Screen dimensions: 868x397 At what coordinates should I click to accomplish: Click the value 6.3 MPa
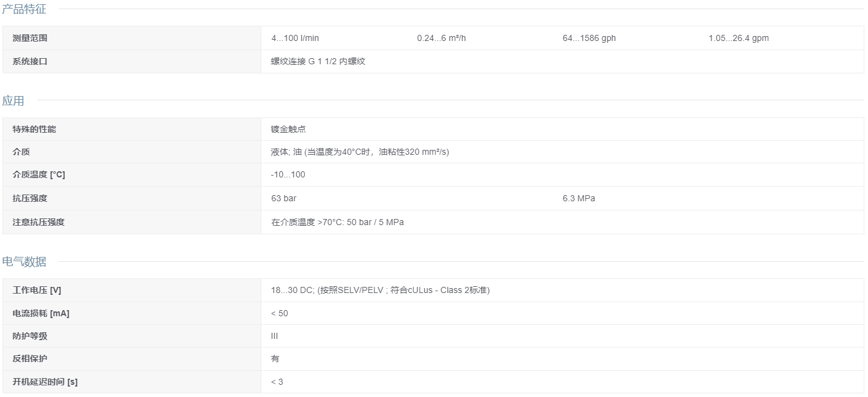(x=578, y=198)
